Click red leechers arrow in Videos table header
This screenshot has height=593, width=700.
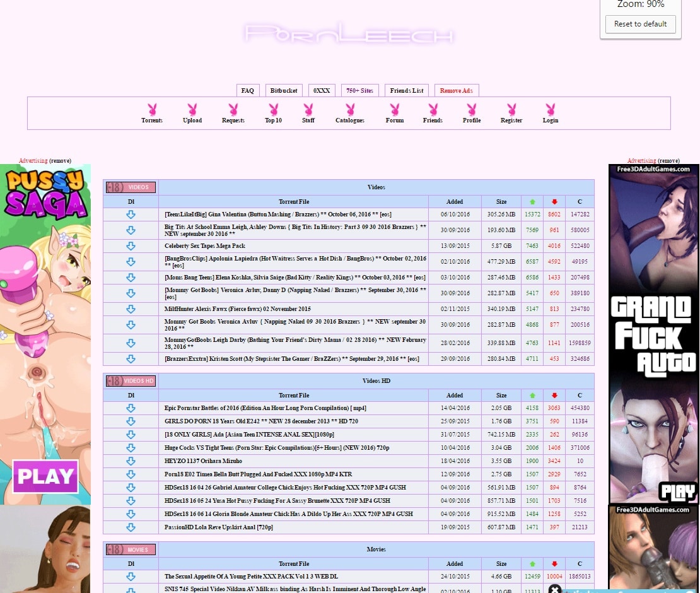coord(554,202)
